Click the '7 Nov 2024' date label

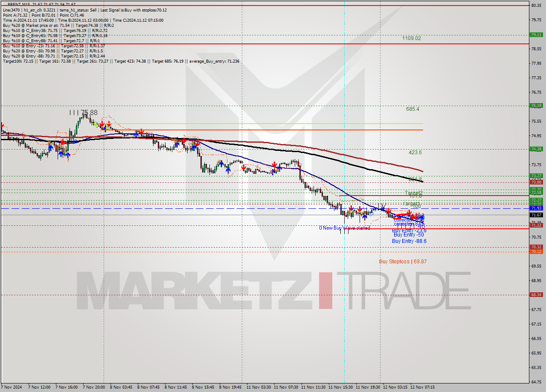[12, 387]
